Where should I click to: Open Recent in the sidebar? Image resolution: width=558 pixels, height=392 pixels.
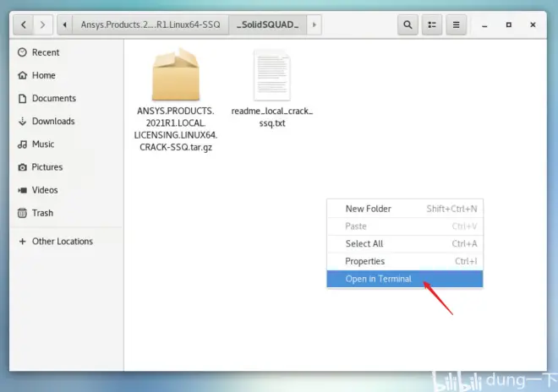click(x=67, y=52)
